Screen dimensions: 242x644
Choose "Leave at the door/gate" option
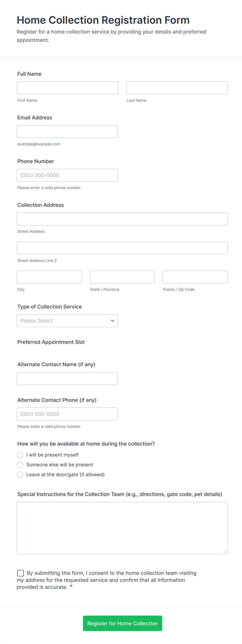(20, 475)
